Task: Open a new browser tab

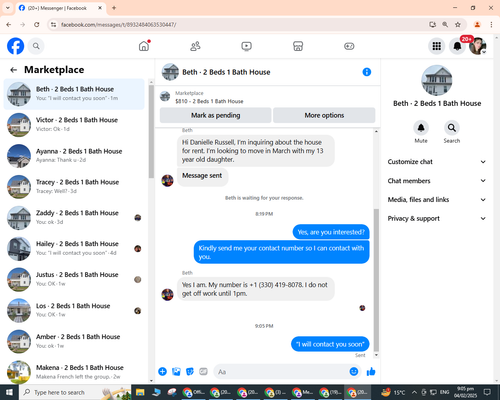Action: pos(114,8)
